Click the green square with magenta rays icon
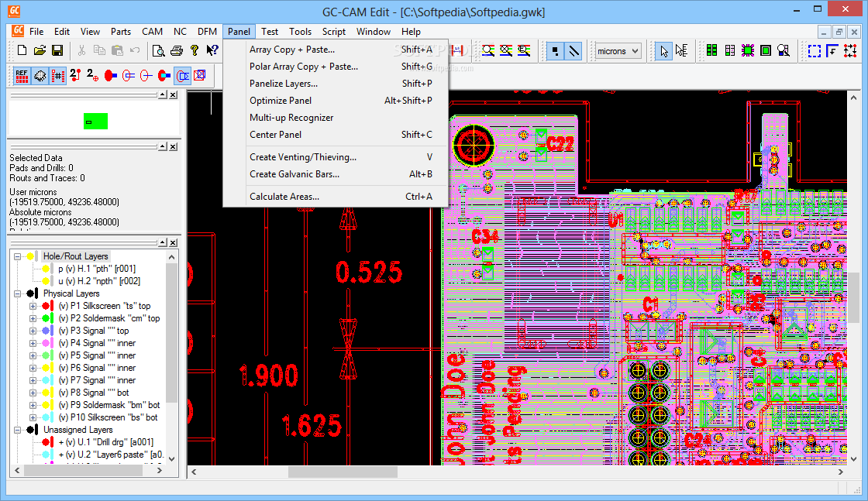 coord(748,51)
